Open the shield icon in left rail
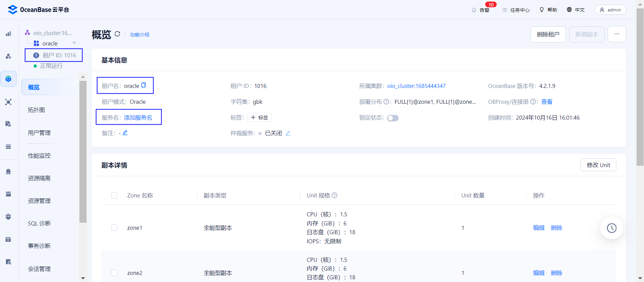This screenshot has height=282, width=644. point(8,217)
